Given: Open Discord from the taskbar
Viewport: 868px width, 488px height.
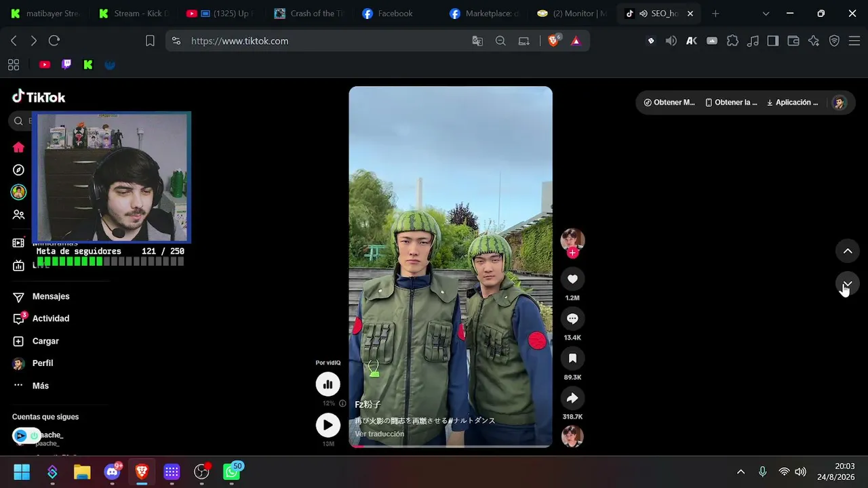Looking at the screenshot, I should [113, 472].
